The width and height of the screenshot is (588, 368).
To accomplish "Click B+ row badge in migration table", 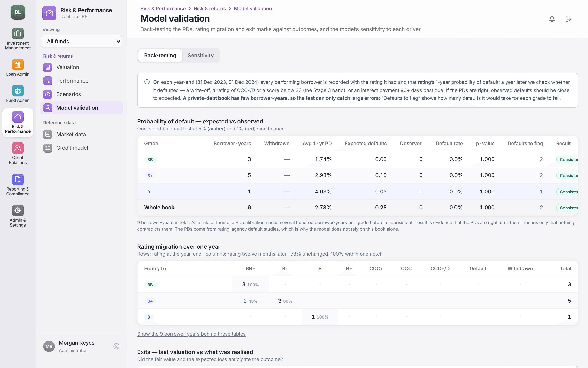I will [x=150, y=301].
